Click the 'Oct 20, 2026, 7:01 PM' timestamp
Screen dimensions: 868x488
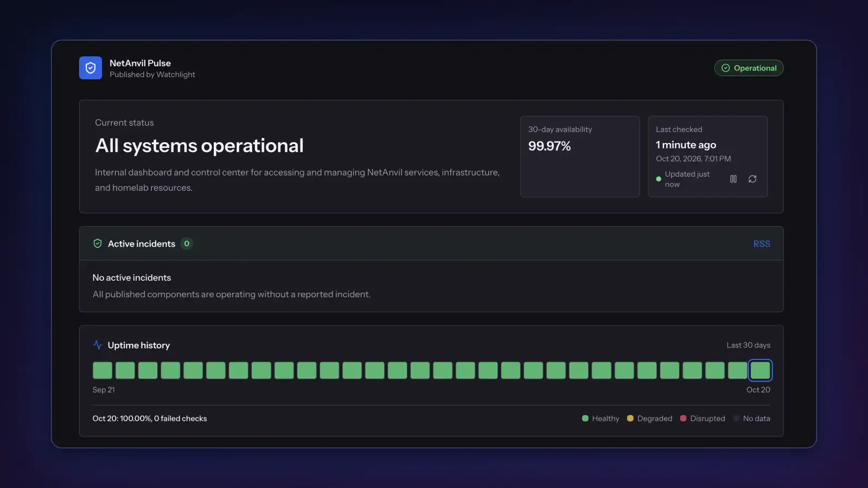[x=693, y=159]
